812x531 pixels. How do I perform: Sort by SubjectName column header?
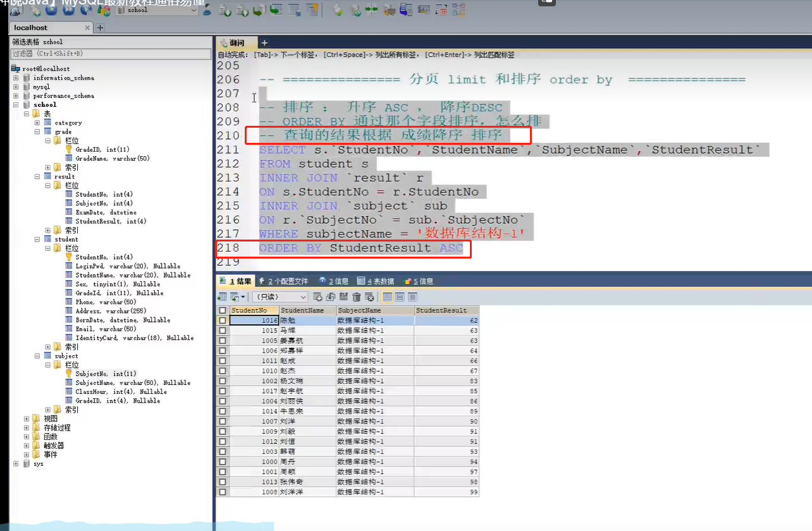[374, 310]
